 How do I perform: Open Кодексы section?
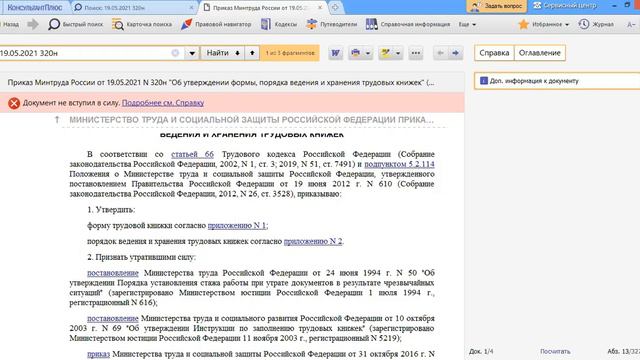coord(279,24)
